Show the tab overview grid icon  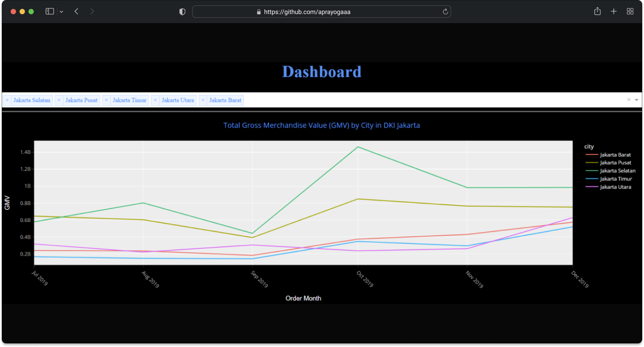630,11
